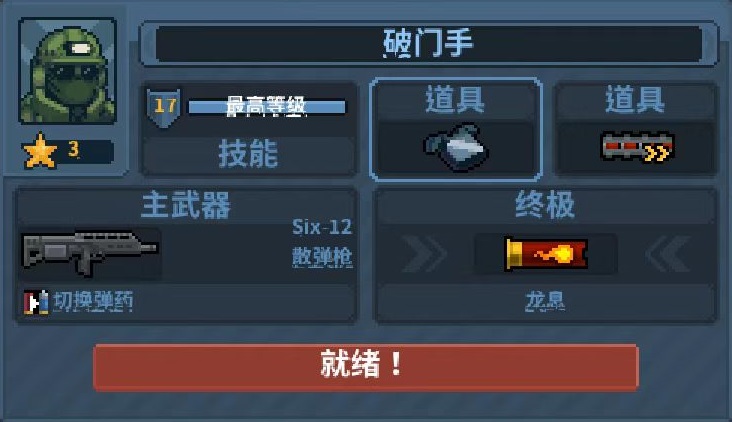
Task: Click the level 17 shield badge
Action: (164, 108)
